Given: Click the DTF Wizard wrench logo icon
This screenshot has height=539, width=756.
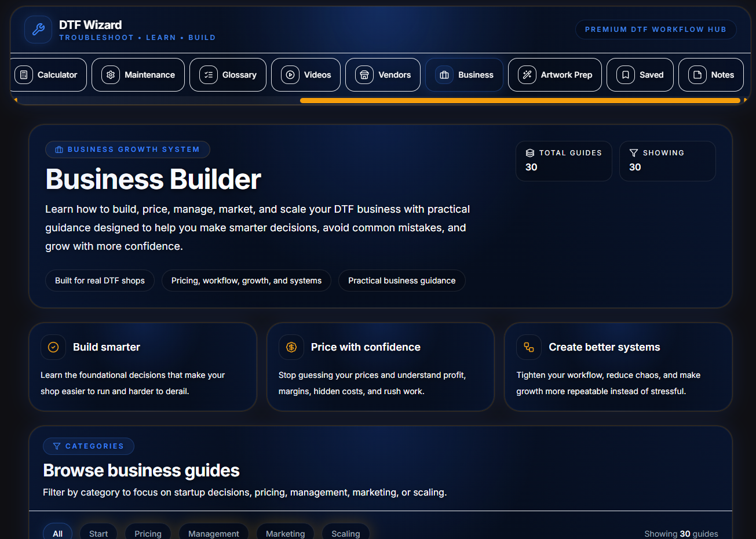Looking at the screenshot, I should (x=38, y=30).
